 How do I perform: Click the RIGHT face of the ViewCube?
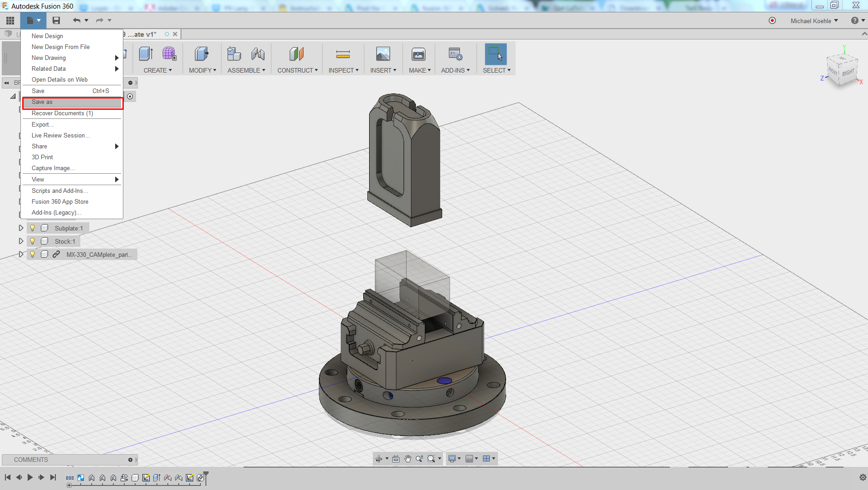coord(848,73)
